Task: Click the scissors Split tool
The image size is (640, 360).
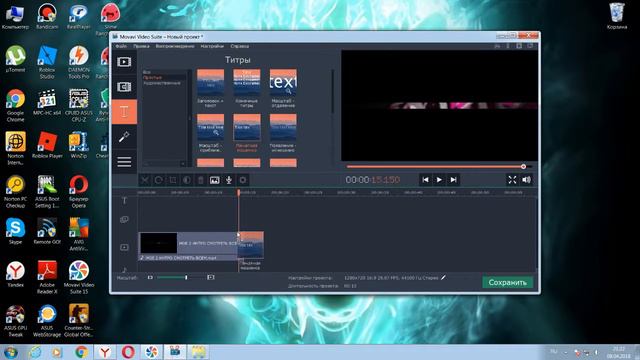Action: pos(144,180)
